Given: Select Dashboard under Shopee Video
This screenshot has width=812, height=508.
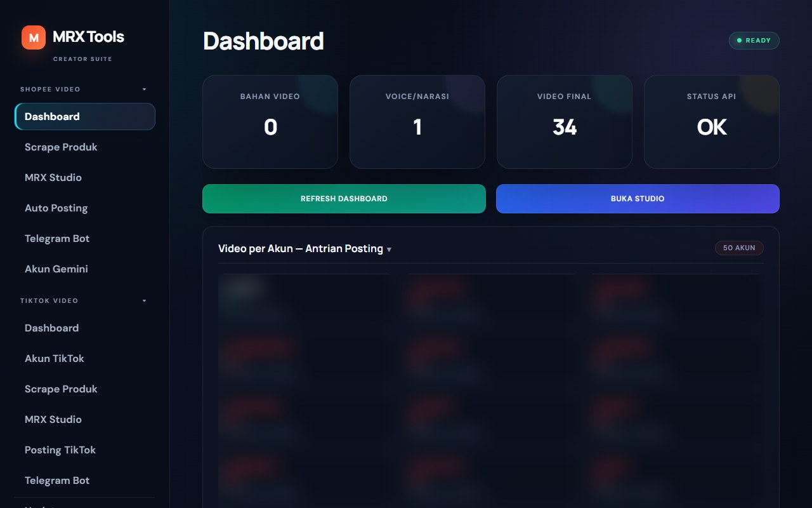Looking at the screenshot, I should coord(85,116).
